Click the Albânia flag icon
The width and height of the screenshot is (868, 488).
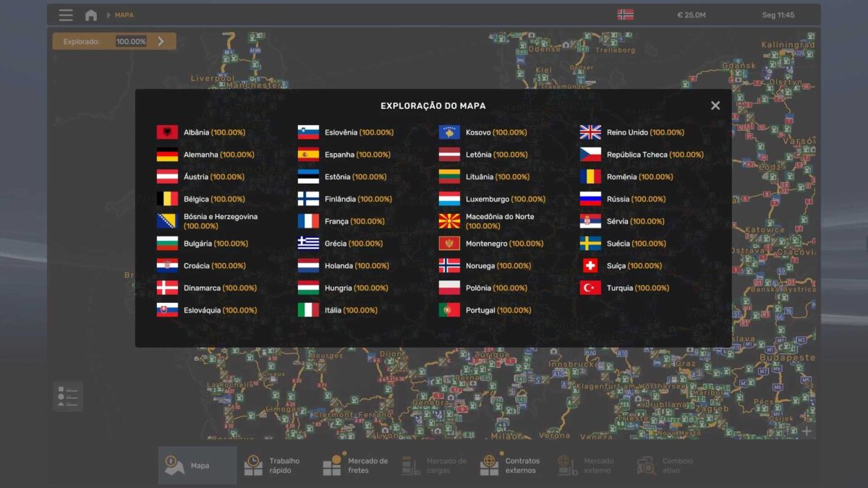(167, 132)
